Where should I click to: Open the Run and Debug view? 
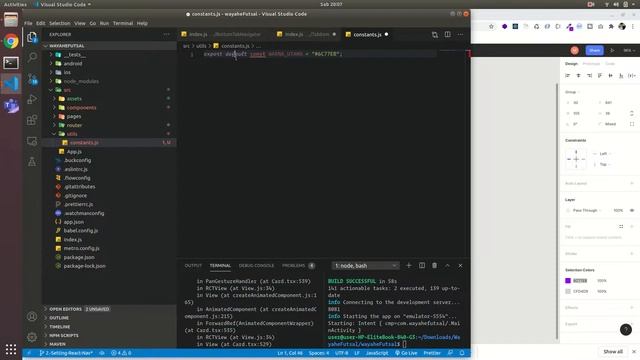coord(32,99)
